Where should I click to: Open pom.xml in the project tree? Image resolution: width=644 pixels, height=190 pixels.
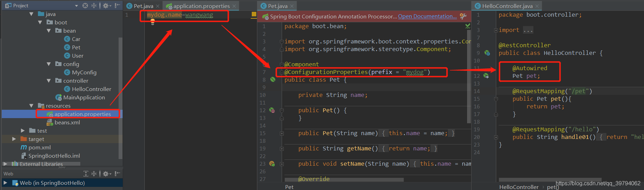pyautogui.click(x=39, y=147)
